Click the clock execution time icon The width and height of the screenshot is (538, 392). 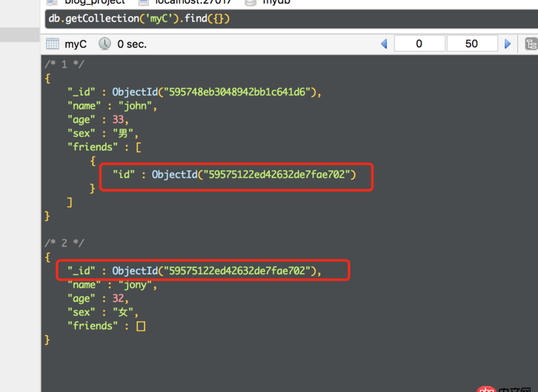coord(105,44)
